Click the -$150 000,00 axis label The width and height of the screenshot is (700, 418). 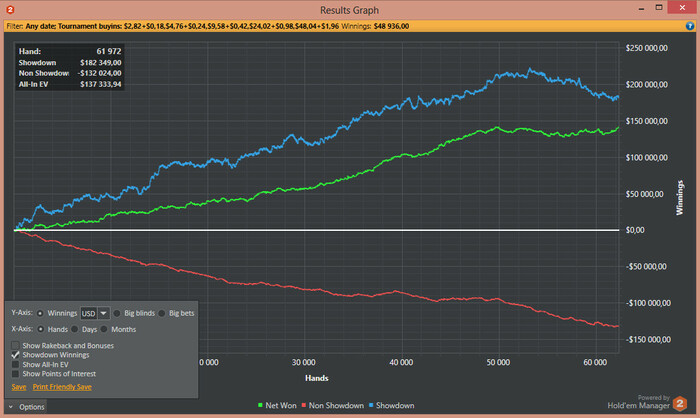(648, 339)
